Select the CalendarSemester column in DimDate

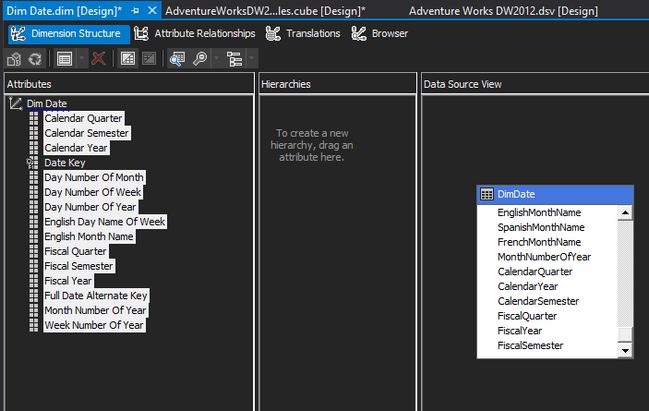click(x=538, y=301)
